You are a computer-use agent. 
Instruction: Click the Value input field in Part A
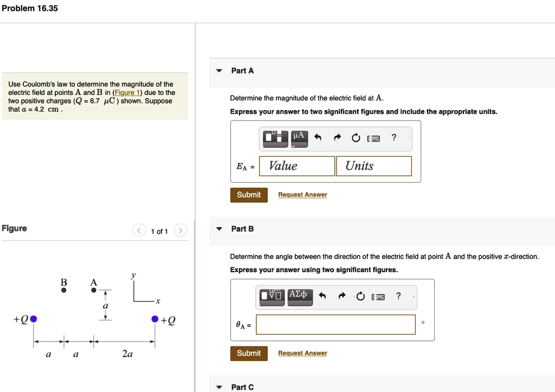pyautogui.click(x=296, y=166)
